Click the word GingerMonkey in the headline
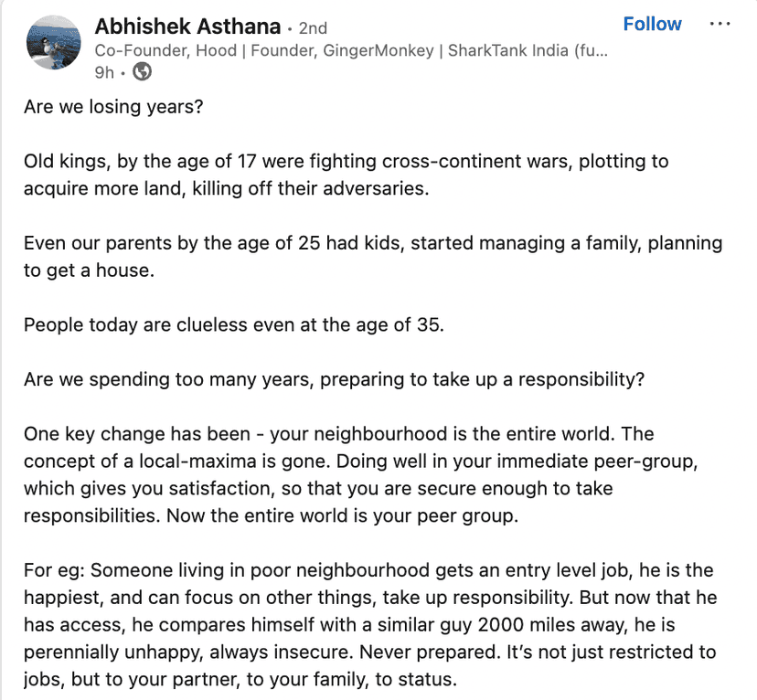The width and height of the screenshot is (757, 700). click(377, 50)
